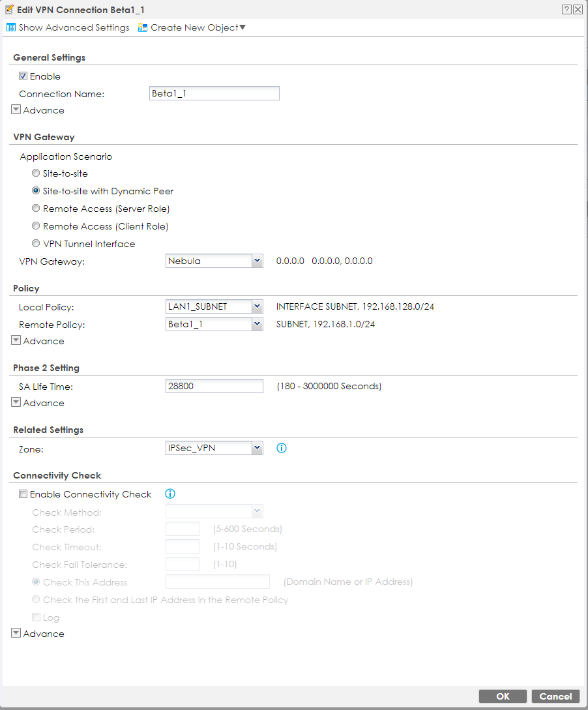
Task: Expand Advance under Phase 2 Setting
Action: [16, 403]
